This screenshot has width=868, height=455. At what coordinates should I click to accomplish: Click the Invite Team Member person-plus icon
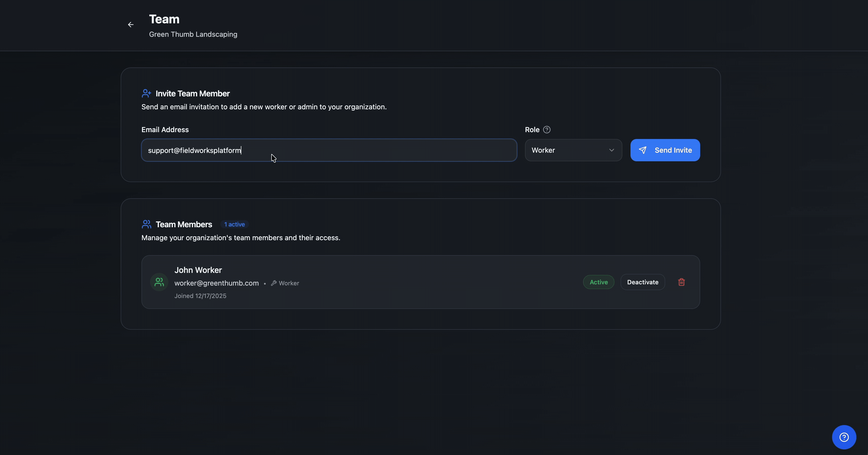(x=146, y=93)
